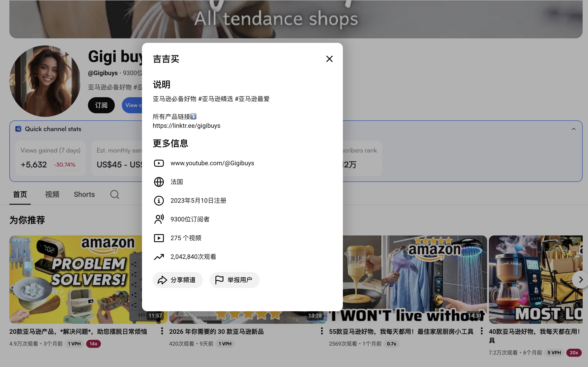Click the All tendance shops channel banner
The width and height of the screenshot is (588, 367).
(x=296, y=19)
